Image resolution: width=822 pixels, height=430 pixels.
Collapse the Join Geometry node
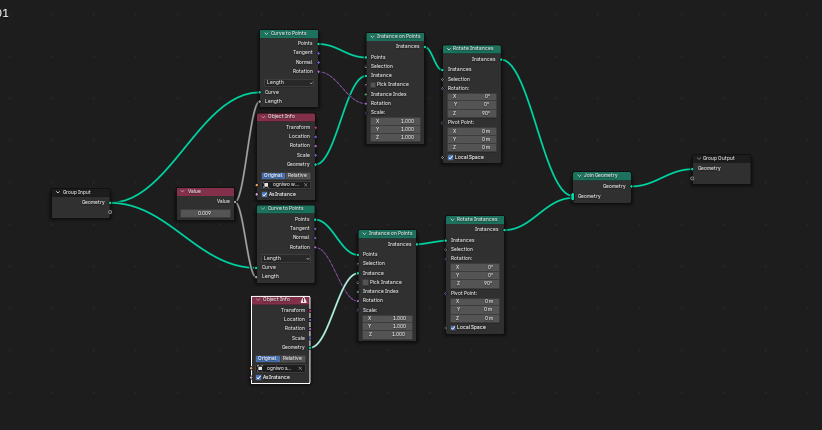point(579,175)
